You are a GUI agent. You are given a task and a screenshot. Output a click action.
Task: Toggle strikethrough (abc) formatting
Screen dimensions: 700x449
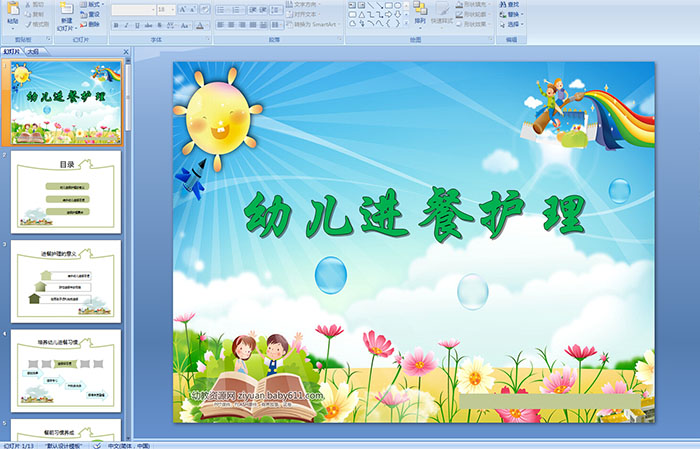148,25
